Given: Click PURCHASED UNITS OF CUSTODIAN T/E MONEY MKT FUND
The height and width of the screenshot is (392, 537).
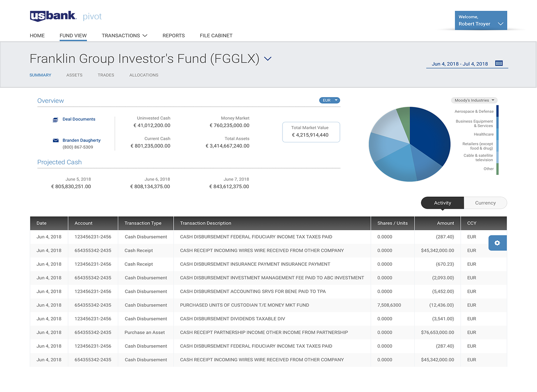Looking at the screenshot, I should point(245,305).
